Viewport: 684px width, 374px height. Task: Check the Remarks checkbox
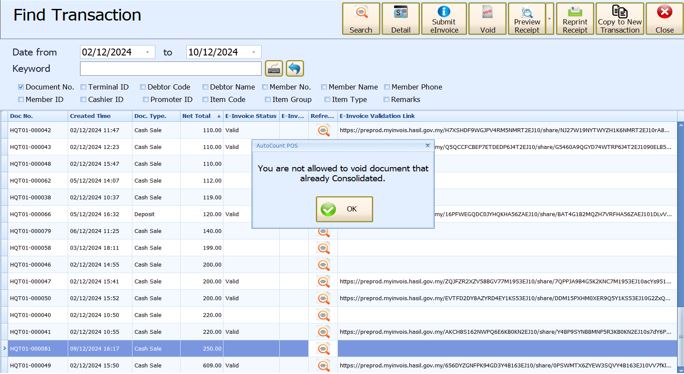click(386, 100)
